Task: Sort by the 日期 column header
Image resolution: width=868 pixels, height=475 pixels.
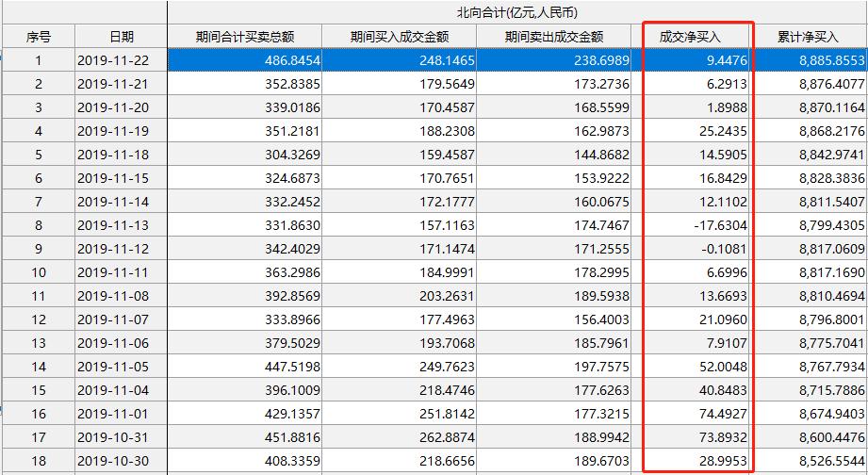Action: click(x=122, y=37)
